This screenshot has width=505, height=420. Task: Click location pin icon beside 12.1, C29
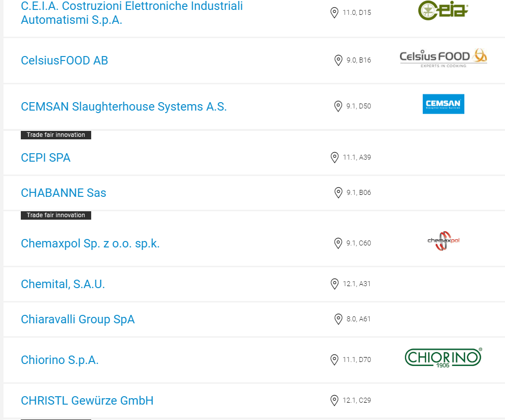point(335,400)
